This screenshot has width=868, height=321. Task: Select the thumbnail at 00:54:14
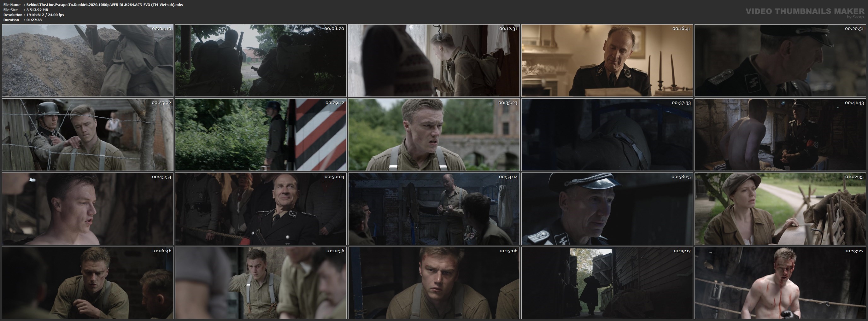coord(434,209)
